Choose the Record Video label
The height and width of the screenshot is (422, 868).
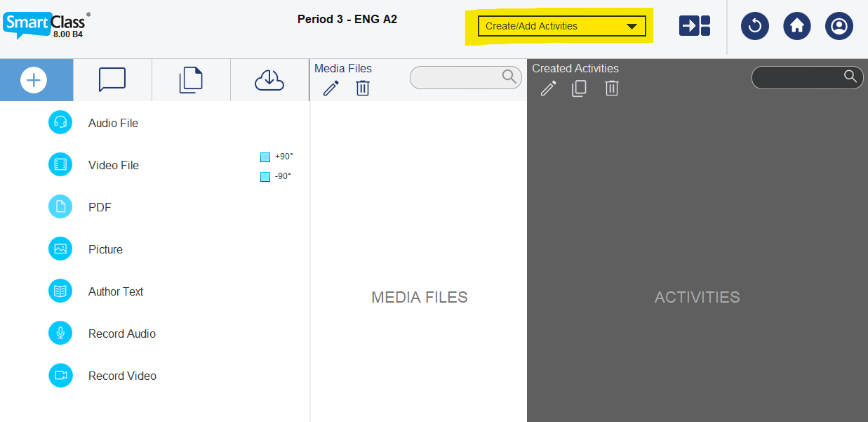point(122,376)
